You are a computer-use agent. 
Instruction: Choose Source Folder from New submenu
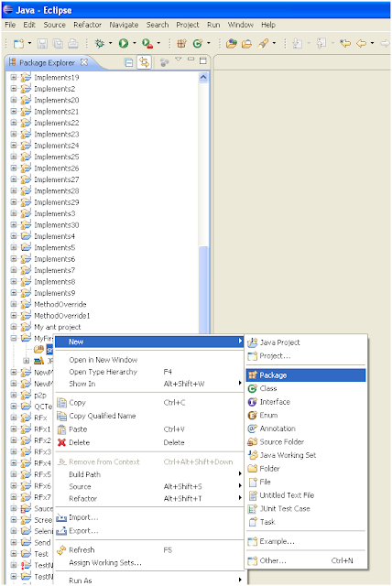click(306, 442)
